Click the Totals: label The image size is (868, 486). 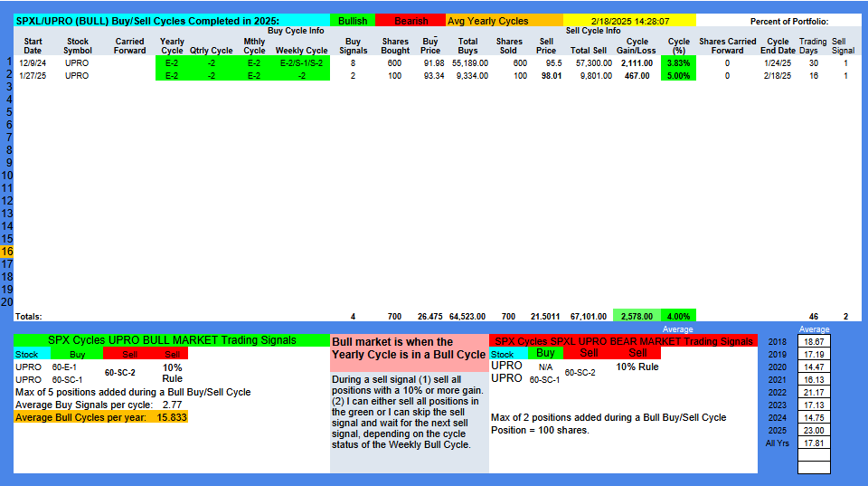point(28,317)
